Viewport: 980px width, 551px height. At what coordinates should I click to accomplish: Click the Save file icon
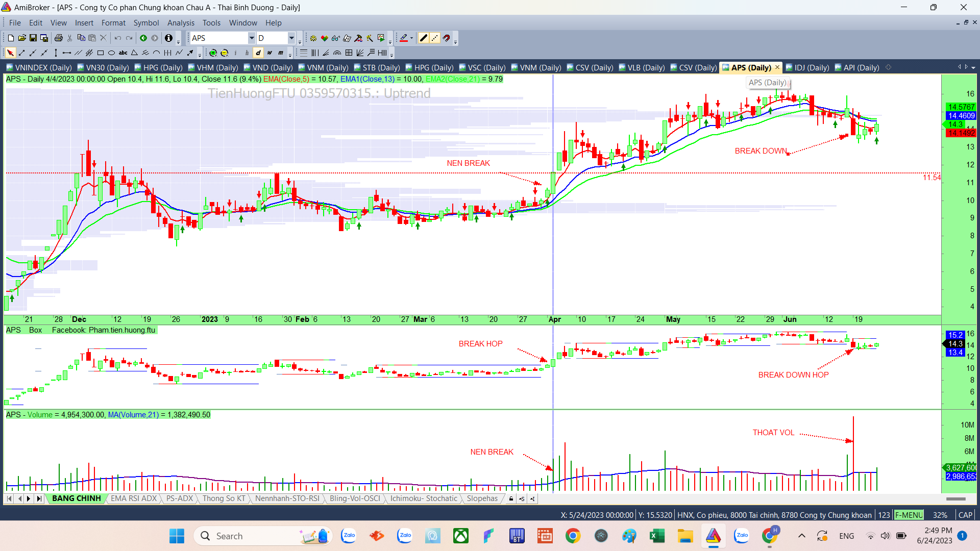33,38
